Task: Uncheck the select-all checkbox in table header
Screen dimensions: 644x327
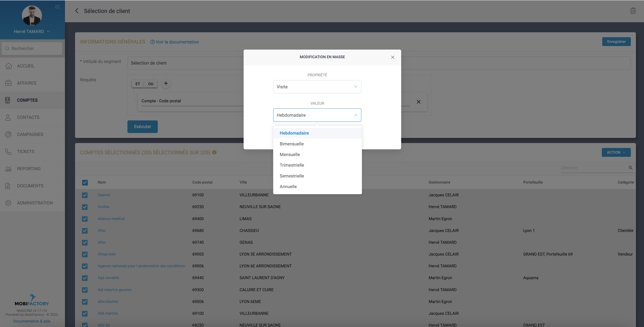Action: [x=85, y=182]
